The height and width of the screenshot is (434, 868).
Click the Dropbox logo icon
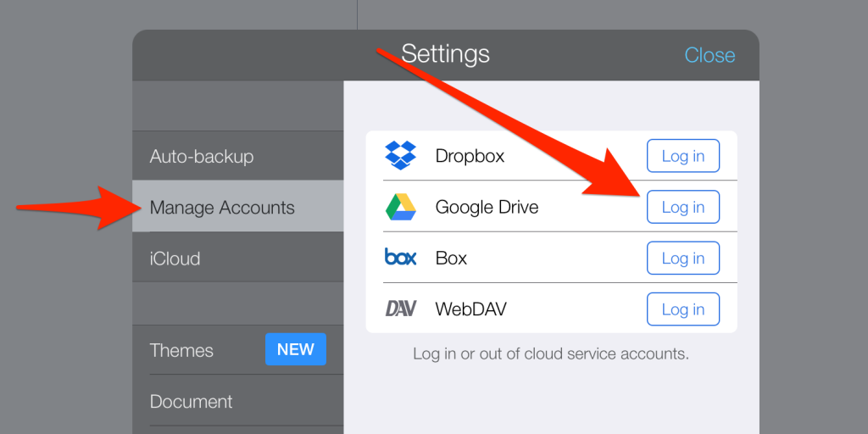pyautogui.click(x=400, y=156)
